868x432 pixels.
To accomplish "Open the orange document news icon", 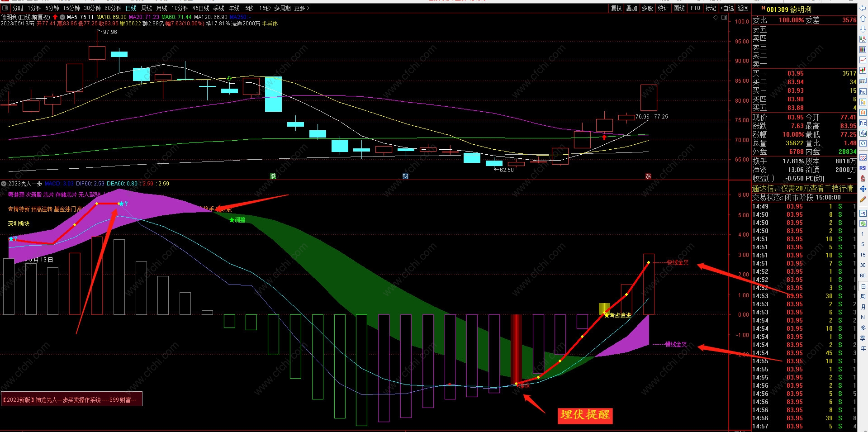I will (863, 112).
